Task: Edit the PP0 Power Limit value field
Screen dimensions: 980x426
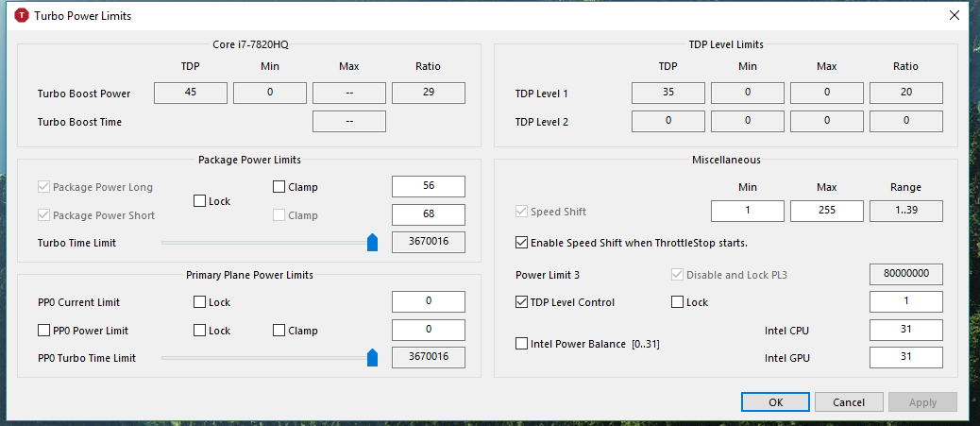Action: point(429,330)
